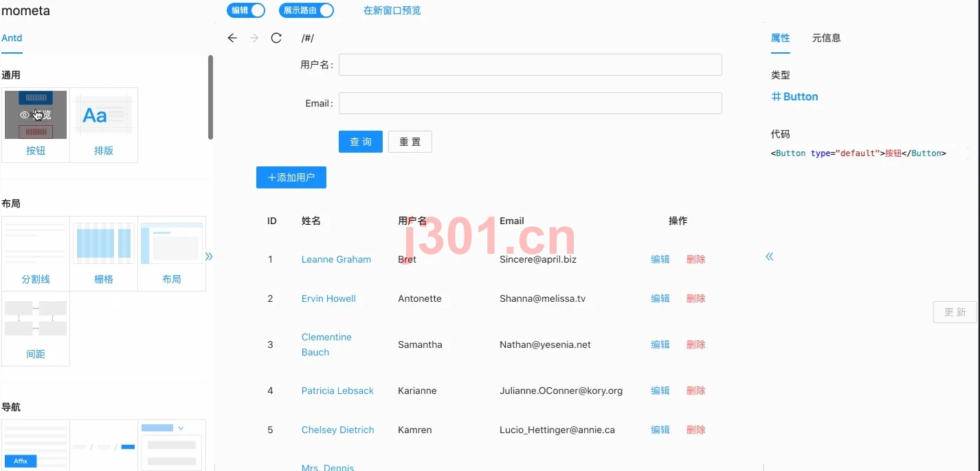Toggle the 展示路由 switch
The height and width of the screenshot is (471, 980).
[307, 10]
